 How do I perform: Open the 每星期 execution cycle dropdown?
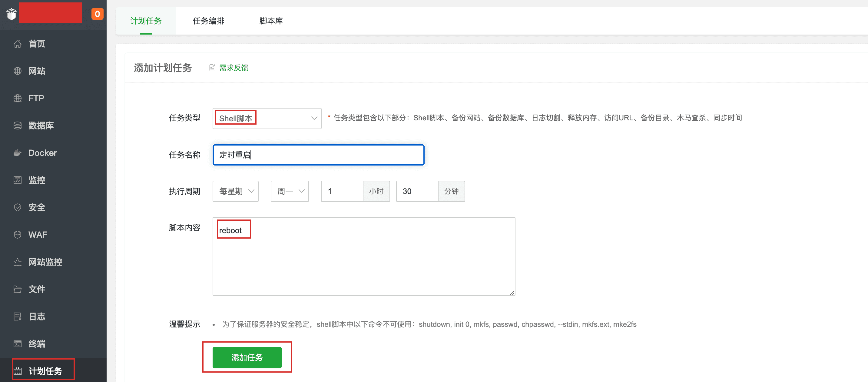(x=235, y=191)
